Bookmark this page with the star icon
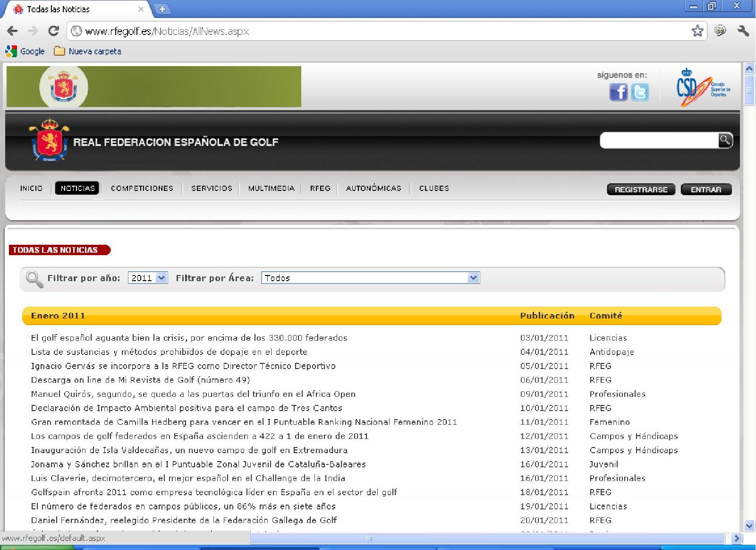The image size is (756, 550). pos(697,31)
